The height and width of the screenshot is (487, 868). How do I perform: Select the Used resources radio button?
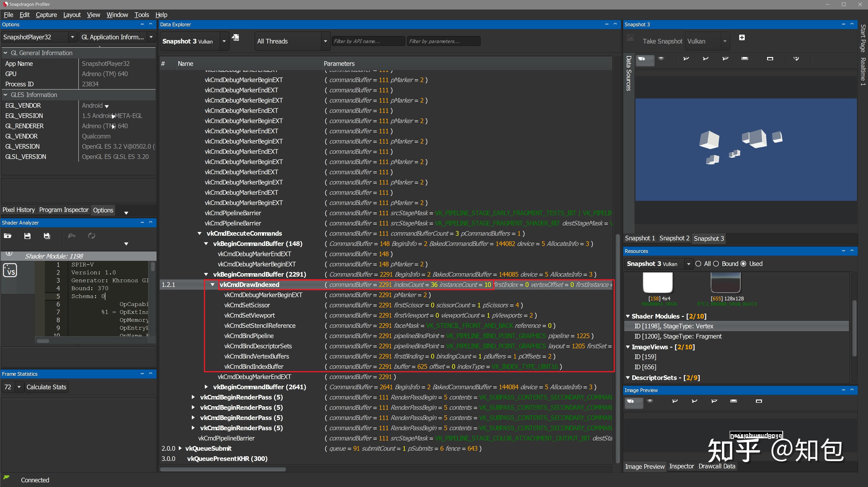743,264
